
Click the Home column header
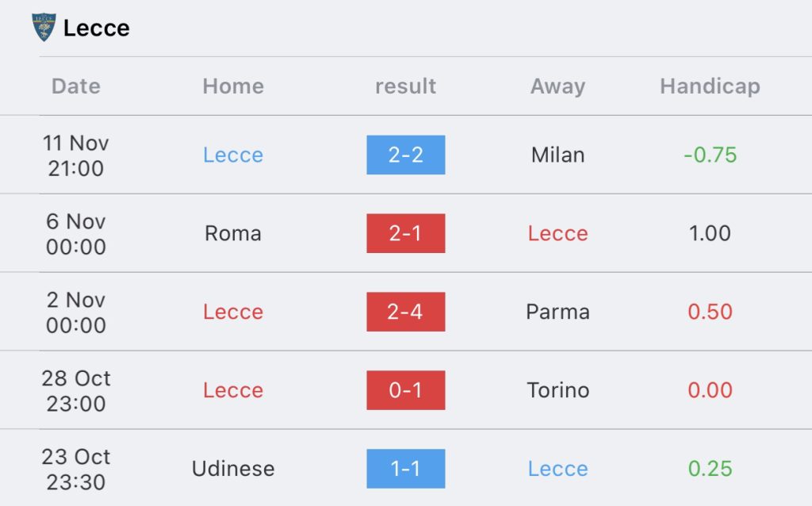coord(233,86)
